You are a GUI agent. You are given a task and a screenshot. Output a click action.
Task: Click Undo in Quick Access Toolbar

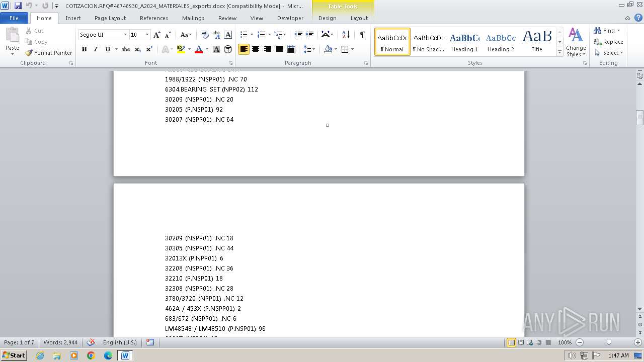[29, 6]
